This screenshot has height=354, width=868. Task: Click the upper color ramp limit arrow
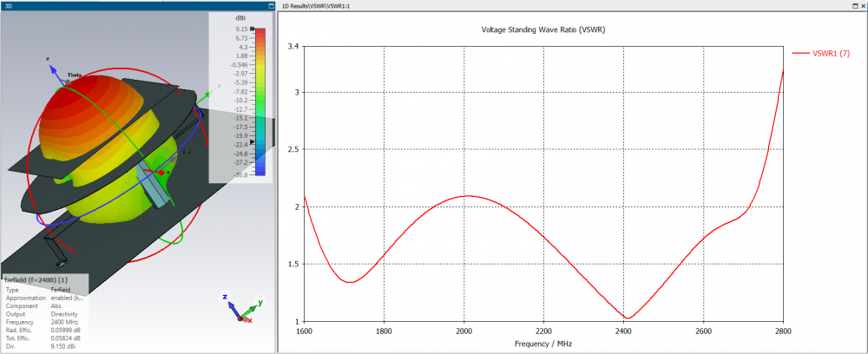(x=253, y=29)
